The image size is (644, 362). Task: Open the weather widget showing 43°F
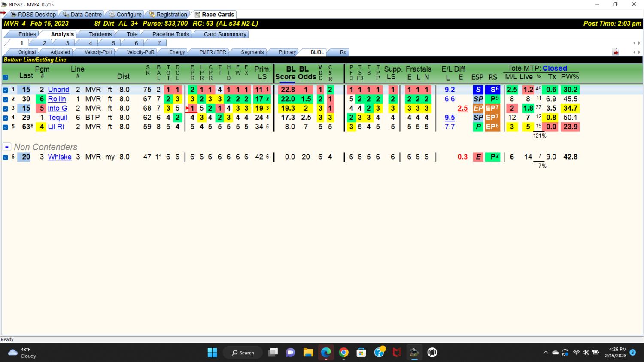(22, 353)
